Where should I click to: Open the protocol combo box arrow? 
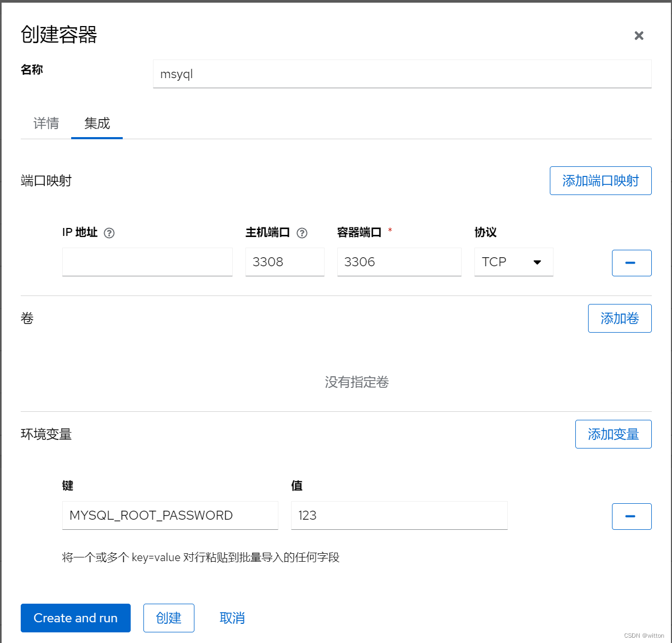point(537,262)
